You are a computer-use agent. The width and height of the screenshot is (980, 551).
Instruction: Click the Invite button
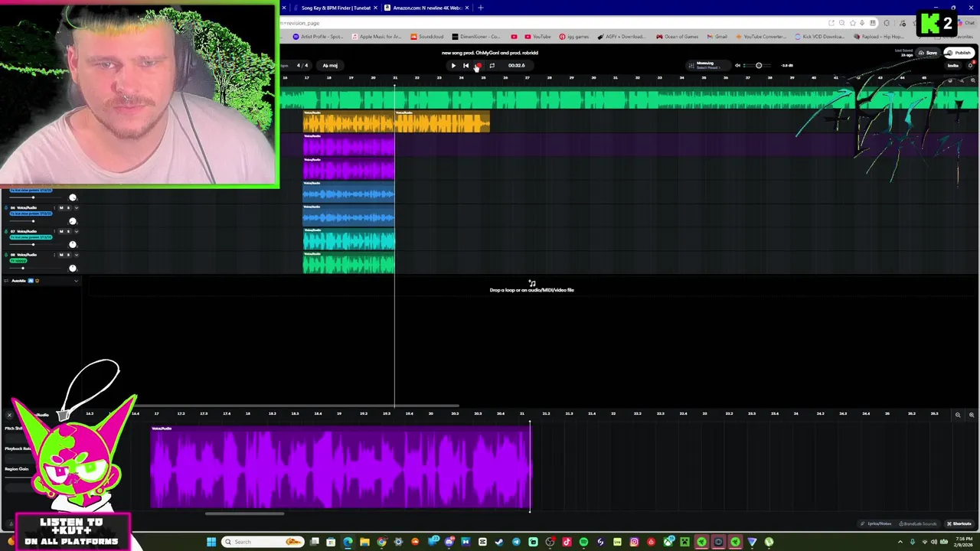(x=953, y=65)
